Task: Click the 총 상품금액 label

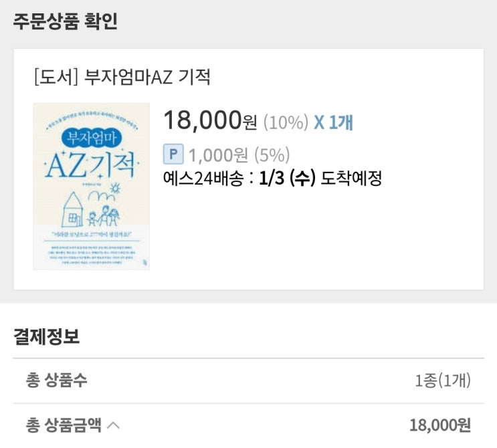Action: (64, 425)
